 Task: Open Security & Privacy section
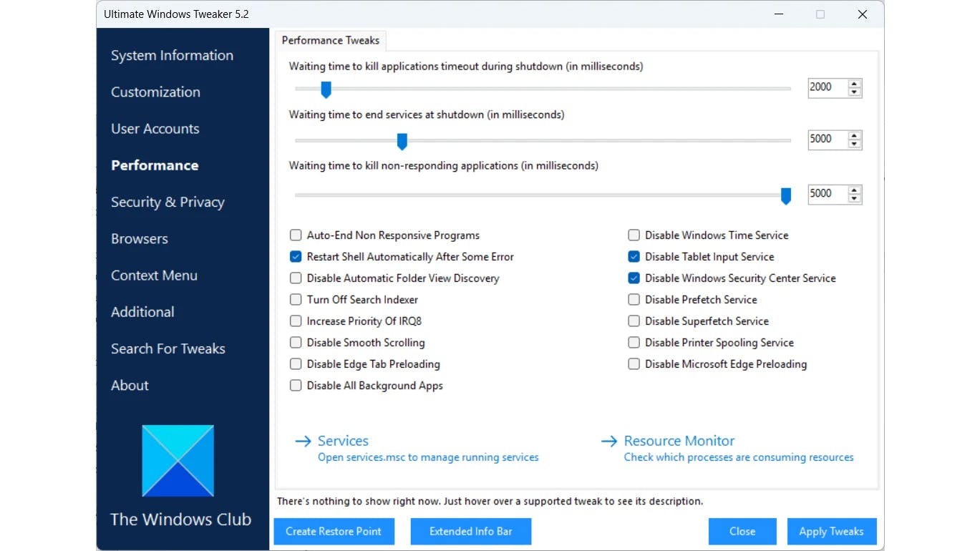pos(168,203)
